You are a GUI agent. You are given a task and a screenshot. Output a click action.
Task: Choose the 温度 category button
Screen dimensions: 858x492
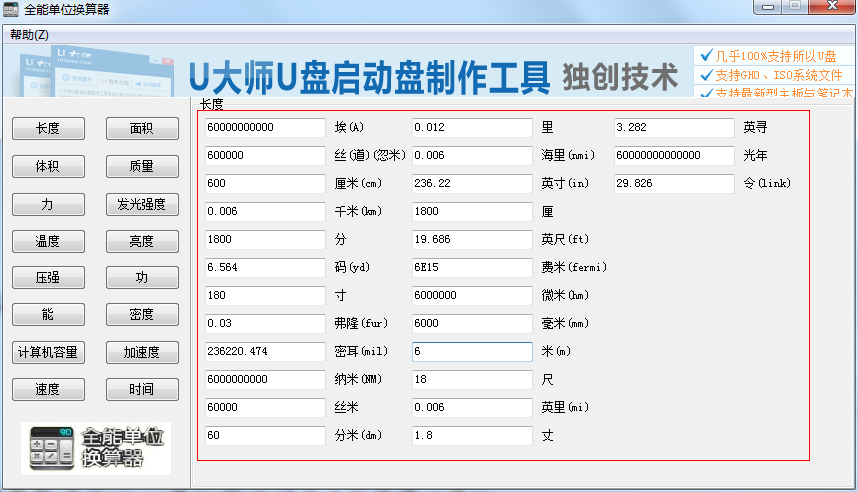(x=48, y=241)
